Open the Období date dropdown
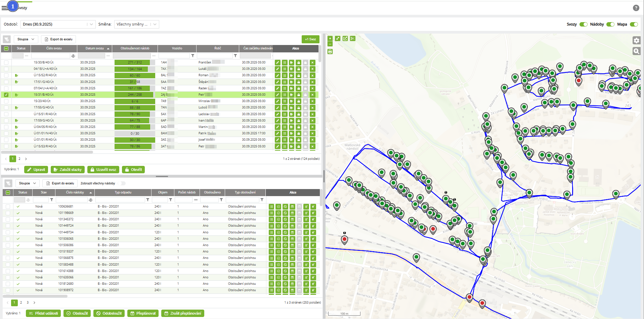 [x=91, y=24]
